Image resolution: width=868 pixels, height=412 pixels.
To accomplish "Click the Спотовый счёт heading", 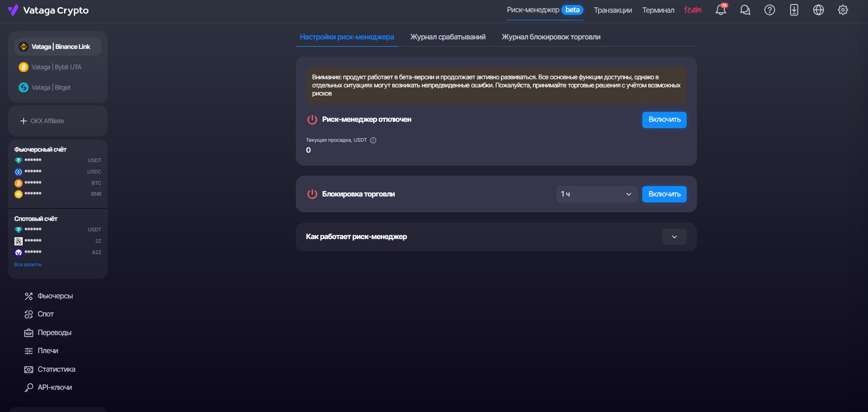I will pyautogui.click(x=36, y=219).
